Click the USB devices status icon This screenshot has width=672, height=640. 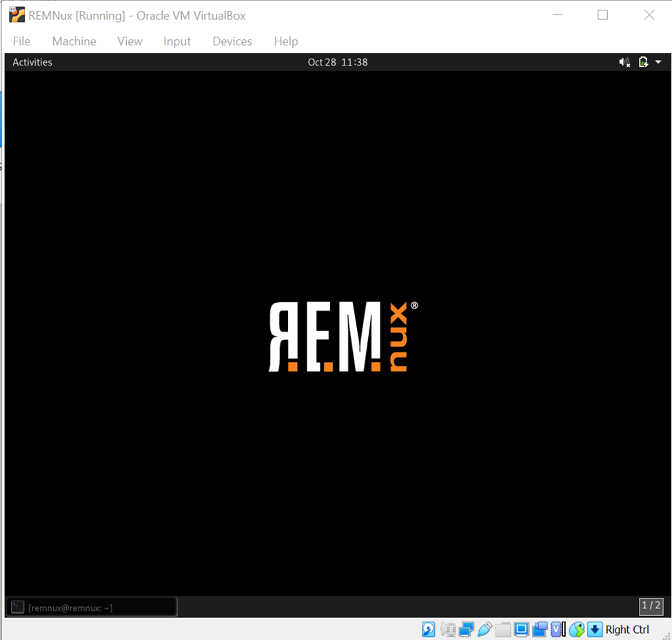(485, 629)
